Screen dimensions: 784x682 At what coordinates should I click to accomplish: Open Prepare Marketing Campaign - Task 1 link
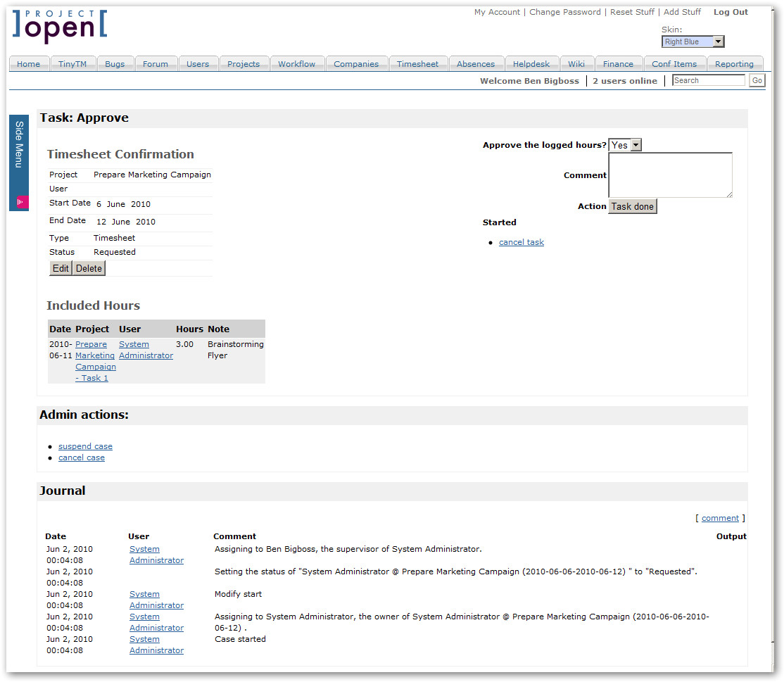point(95,361)
